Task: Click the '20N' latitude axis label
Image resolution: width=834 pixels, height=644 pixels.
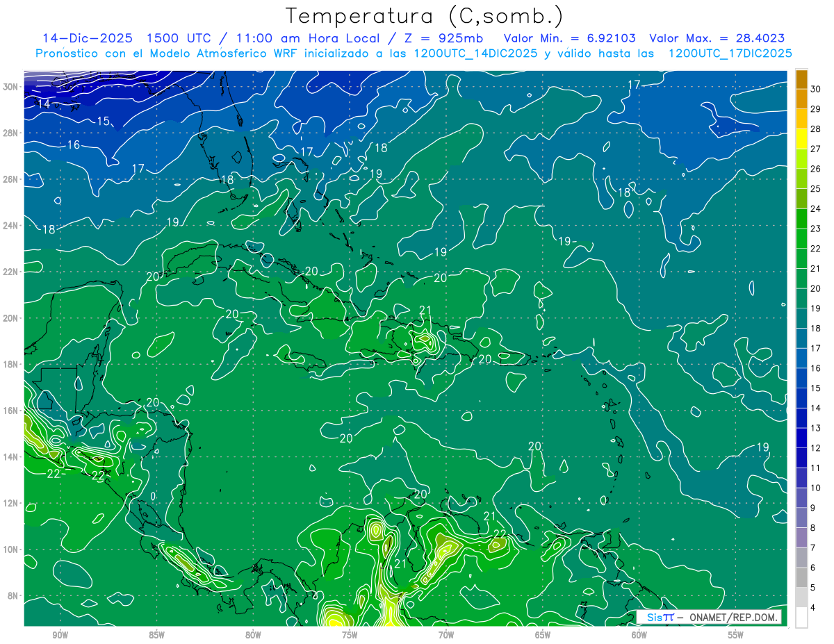Action: point(10,318)
